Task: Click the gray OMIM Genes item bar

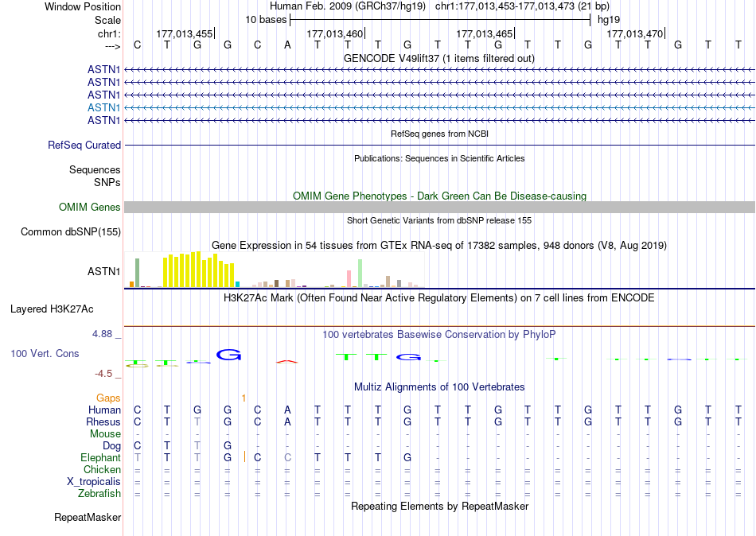Action: pos(439,208)
